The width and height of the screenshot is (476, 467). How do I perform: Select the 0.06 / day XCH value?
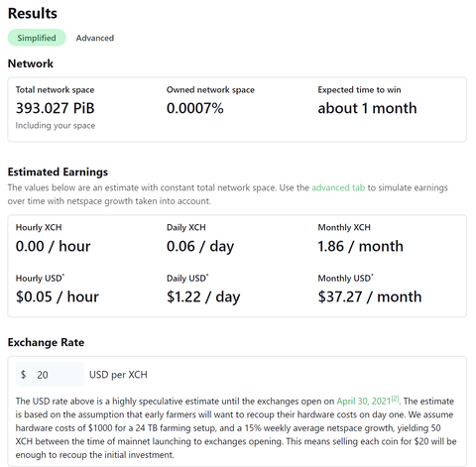pyautogui.click(x=200, y=246)
